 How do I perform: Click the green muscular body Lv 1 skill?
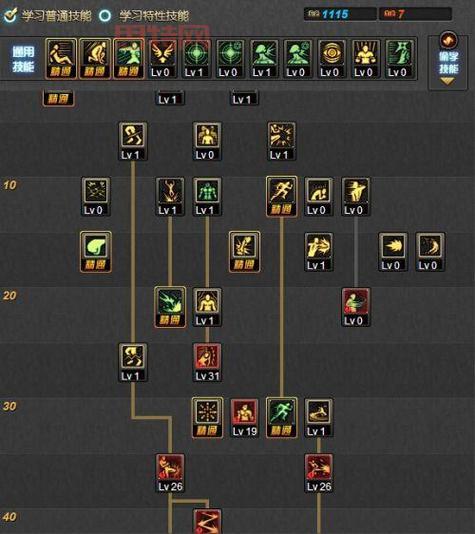tap(207, 197)
